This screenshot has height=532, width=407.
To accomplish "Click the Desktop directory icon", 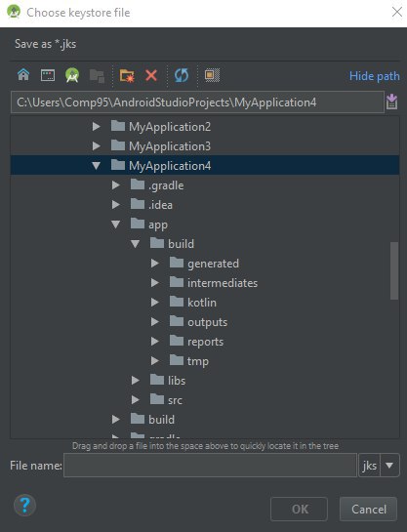I will pos(48,75).
